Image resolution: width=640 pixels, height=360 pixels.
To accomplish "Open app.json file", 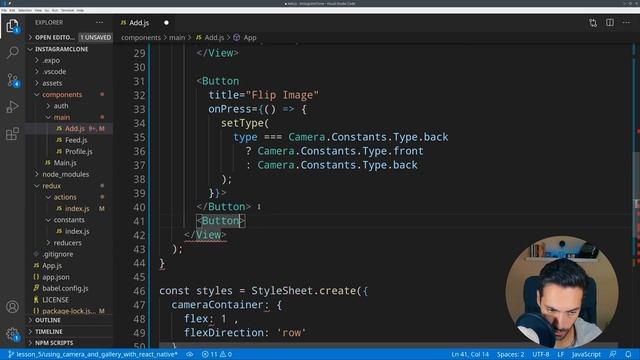I will tap(70, 277).
